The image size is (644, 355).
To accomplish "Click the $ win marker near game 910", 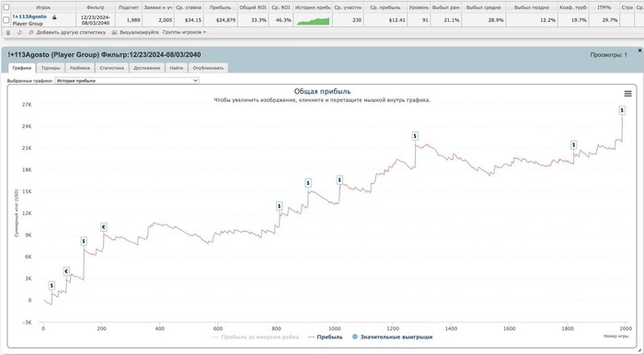I will pyautogui.click(x=308, y=183).
